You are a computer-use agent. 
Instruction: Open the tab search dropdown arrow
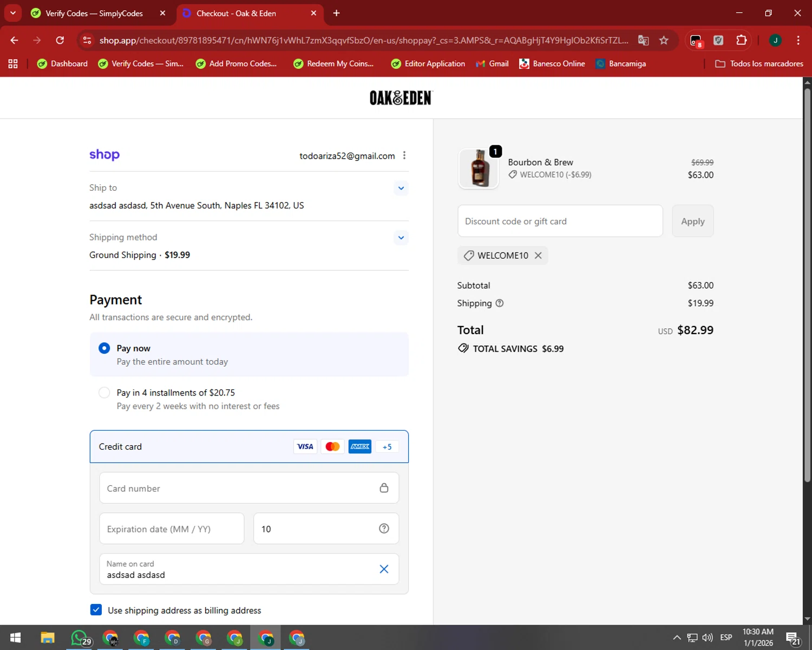(x=12, y=13)
